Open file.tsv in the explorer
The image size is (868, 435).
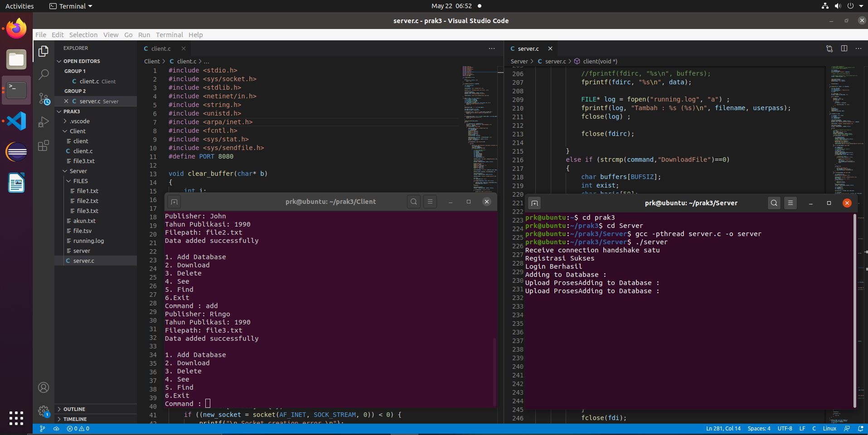click(x=82, y=231)
